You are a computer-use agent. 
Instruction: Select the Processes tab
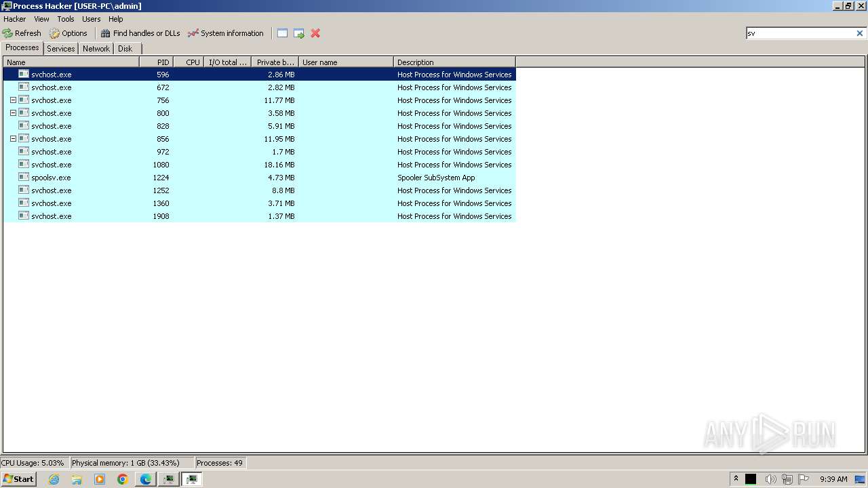22,48
